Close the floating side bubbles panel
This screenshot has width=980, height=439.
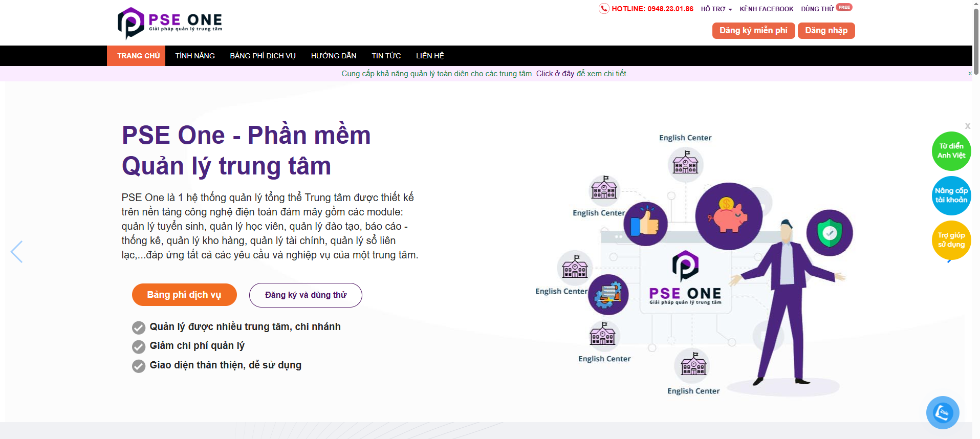click(967, 126)
